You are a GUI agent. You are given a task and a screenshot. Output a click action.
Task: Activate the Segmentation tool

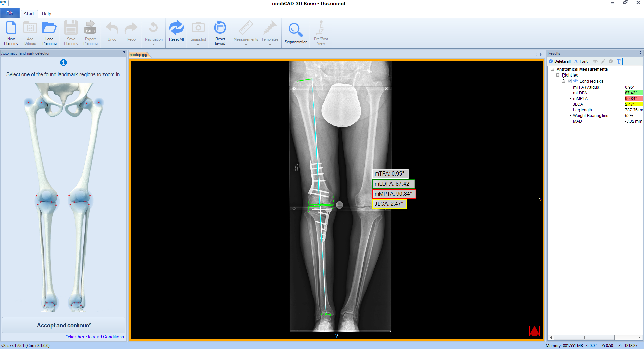pos(296,33)
